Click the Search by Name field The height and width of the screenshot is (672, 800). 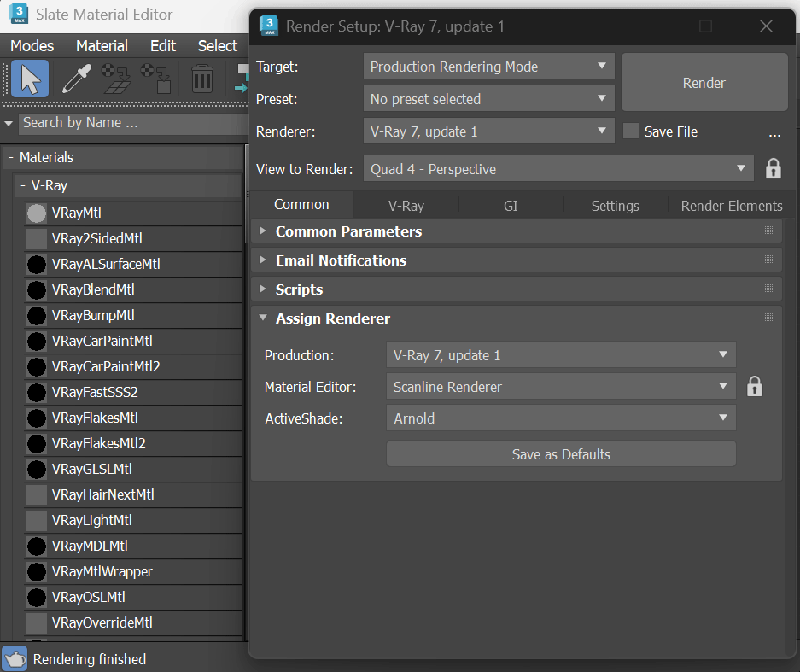click(x=128, y=123)
